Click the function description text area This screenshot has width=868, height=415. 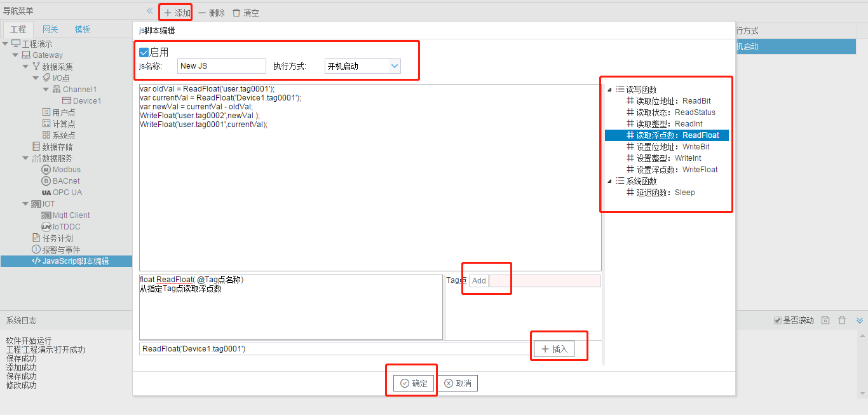291,307
